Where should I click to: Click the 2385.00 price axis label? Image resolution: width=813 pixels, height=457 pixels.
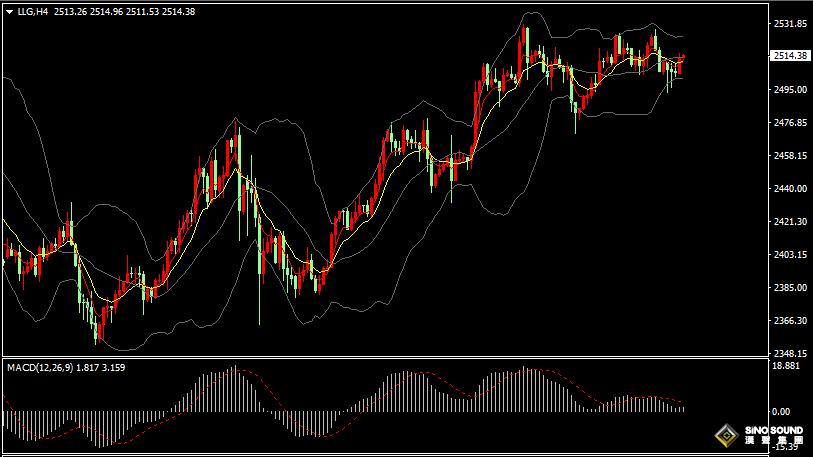click(x=790, y=288)
